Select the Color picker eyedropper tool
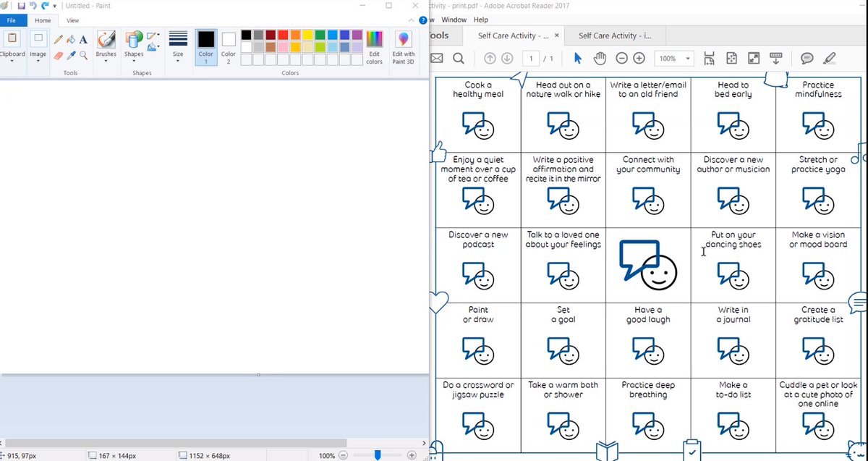Screen dimensions: 868x461 coord(71,54)
